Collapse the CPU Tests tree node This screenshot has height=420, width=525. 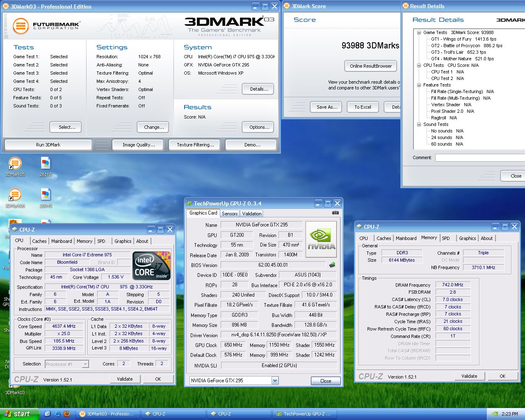point(419,65)
